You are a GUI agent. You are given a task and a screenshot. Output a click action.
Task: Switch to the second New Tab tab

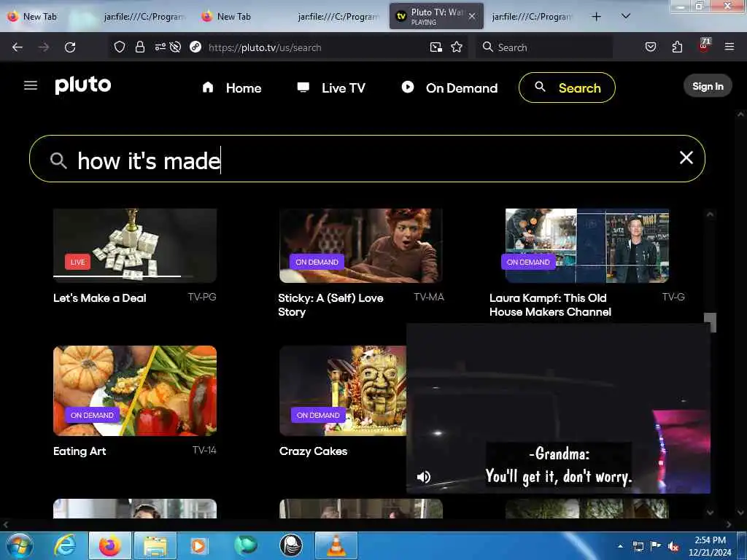(228, 17)
